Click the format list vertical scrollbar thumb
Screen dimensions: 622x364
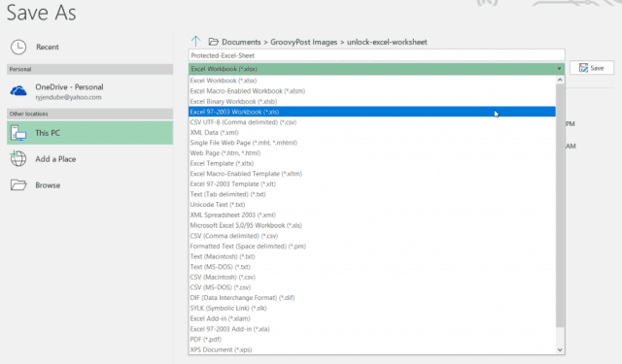click(560, 206)
